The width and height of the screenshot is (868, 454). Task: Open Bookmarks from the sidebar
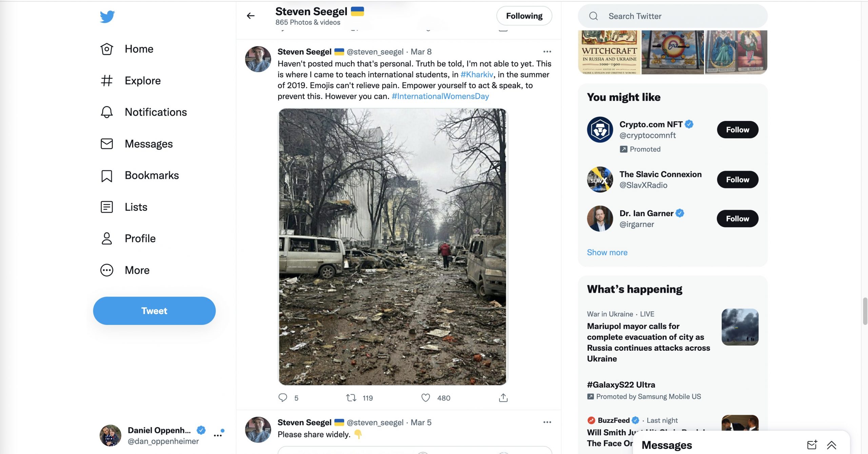pos(151,175)
